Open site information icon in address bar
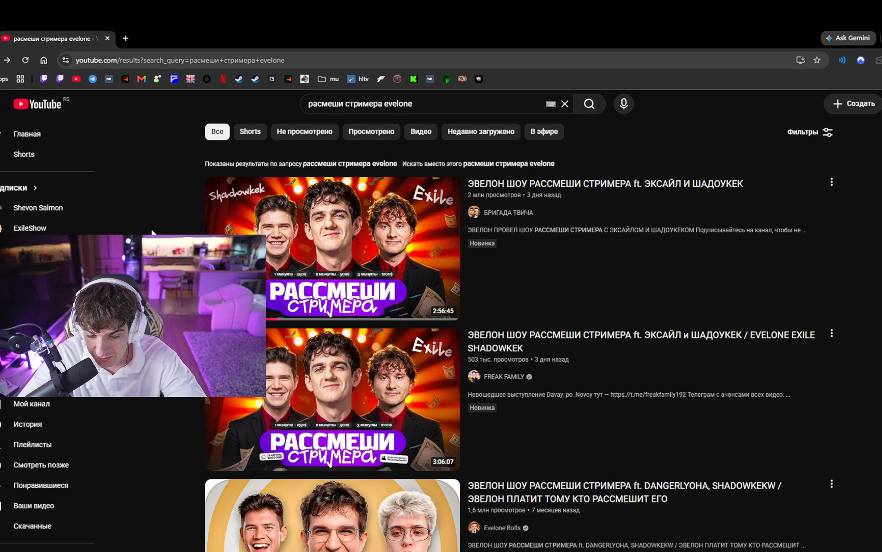The height and width of the screenshot is (552, 882). (65, 60)
